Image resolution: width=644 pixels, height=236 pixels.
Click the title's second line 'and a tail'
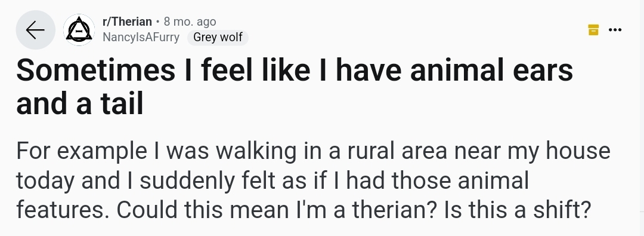coord(80,103)
